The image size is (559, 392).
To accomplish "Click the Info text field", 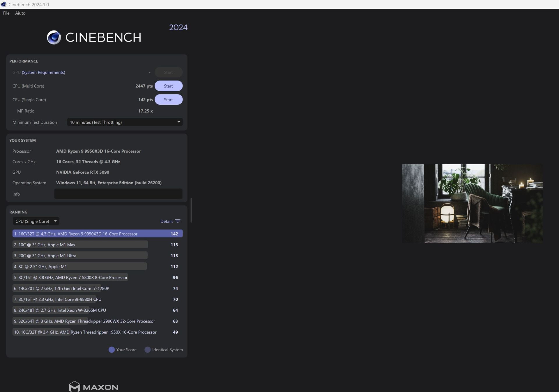I will pyautogui.click(x=118, y=194).
